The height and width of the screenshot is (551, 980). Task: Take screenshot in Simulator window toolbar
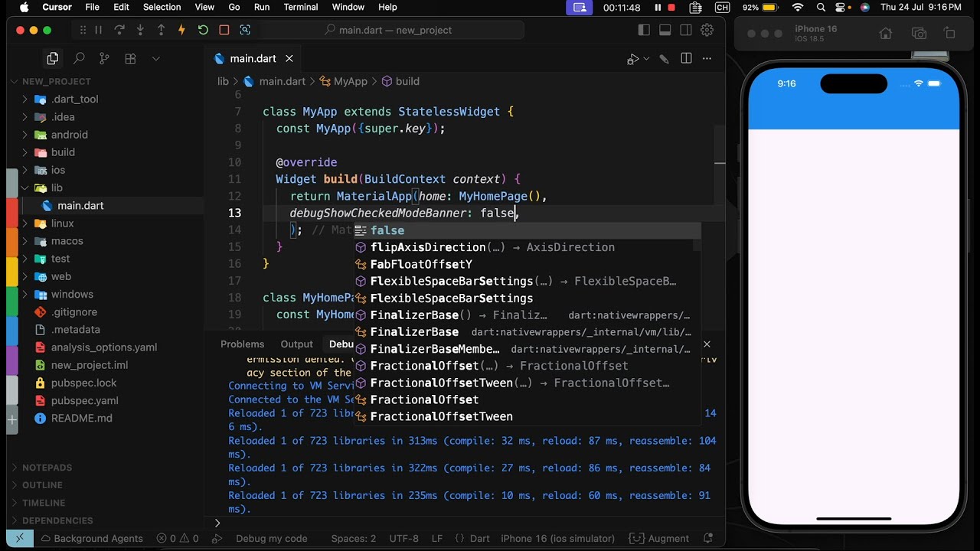pos(919,34)
